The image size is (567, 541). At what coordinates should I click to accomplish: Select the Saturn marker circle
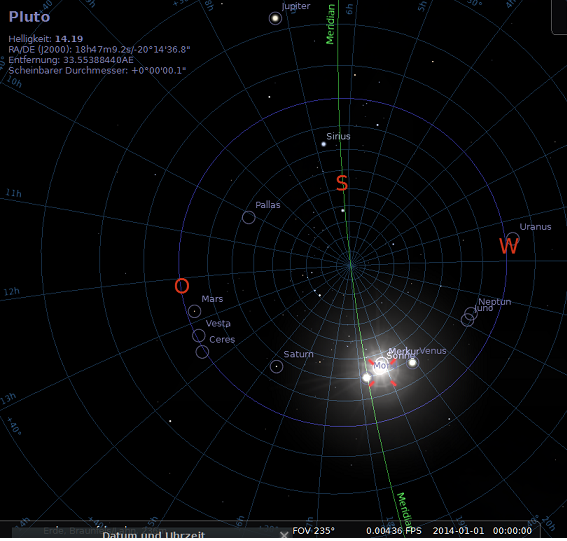[277, 366]
